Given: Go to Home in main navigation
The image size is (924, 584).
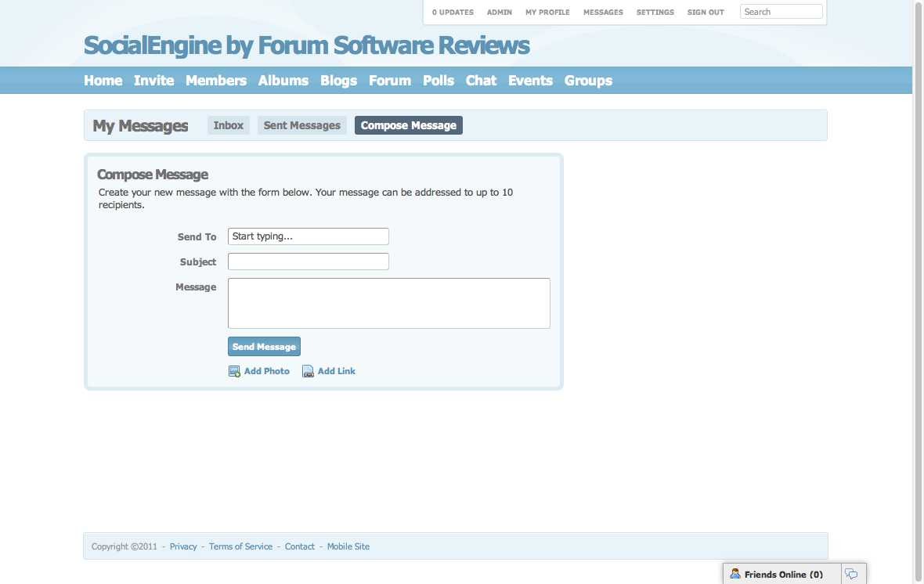Looking at the screenshot, I should point(103,81).
